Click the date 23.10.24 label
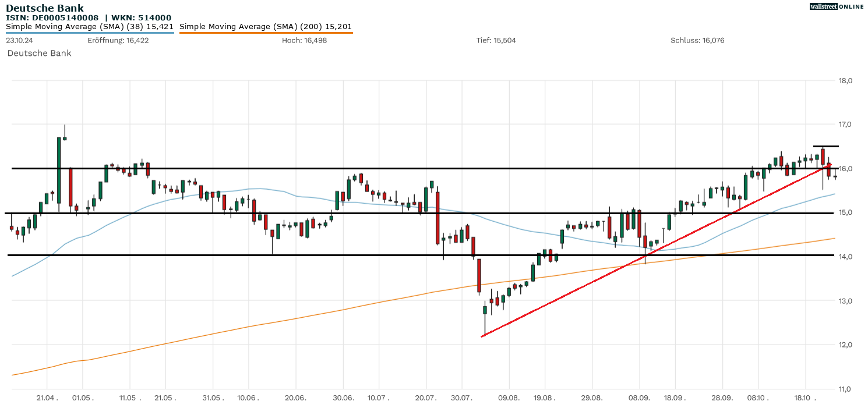 click(20, 40)
